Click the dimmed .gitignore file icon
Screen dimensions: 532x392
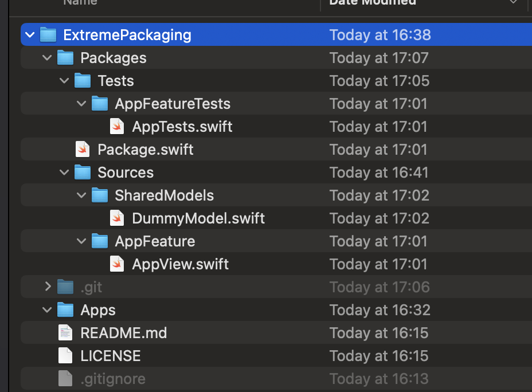click(x=66, y=379)
